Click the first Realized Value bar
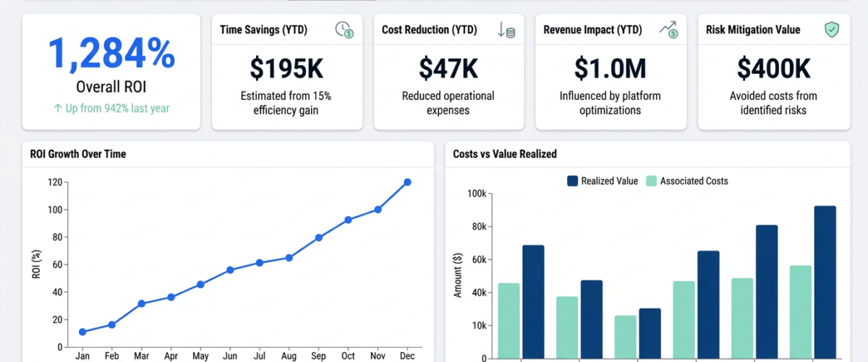 pyautogui.click(x=533, y=302)
